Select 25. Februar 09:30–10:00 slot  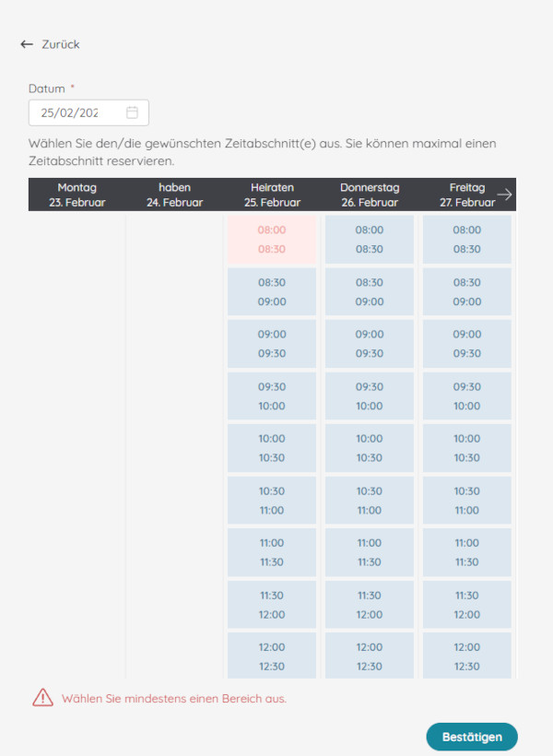click(272, 396)
